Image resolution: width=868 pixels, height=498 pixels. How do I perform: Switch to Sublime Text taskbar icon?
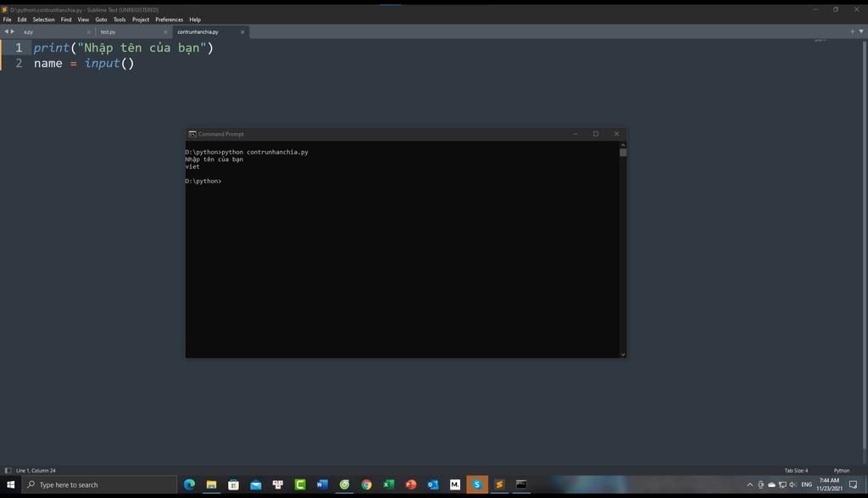499,484
